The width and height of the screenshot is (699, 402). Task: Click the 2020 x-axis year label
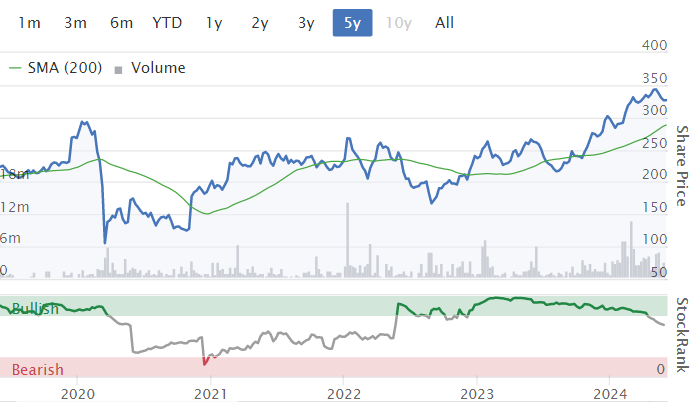(x=77, y=391)
